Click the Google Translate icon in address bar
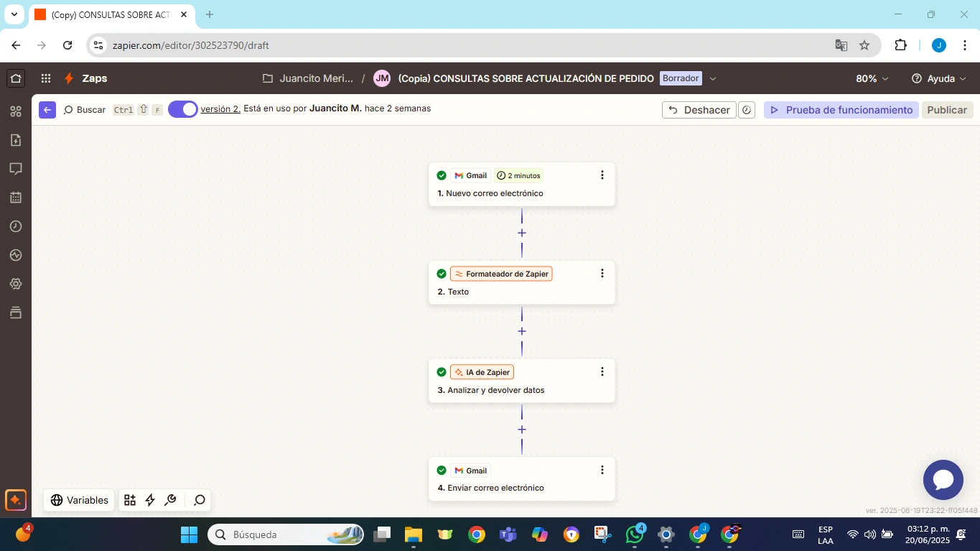Image resolution: width=980 pixels, height=551 pixels. (x=841, y=45)
